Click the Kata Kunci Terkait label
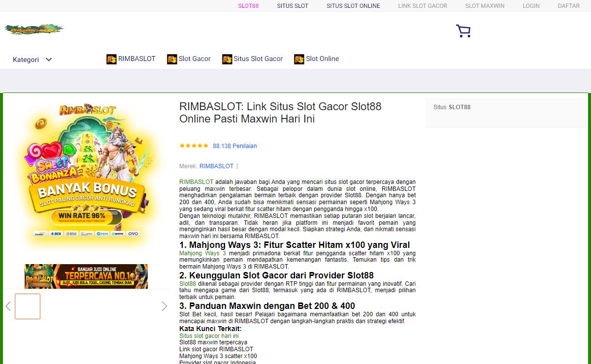 pos(210,329)
